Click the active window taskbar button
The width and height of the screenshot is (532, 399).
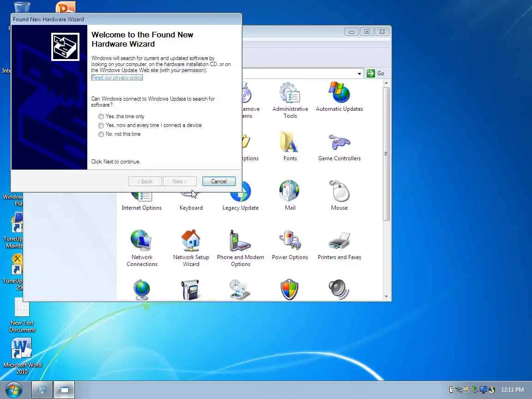point(65,390)
